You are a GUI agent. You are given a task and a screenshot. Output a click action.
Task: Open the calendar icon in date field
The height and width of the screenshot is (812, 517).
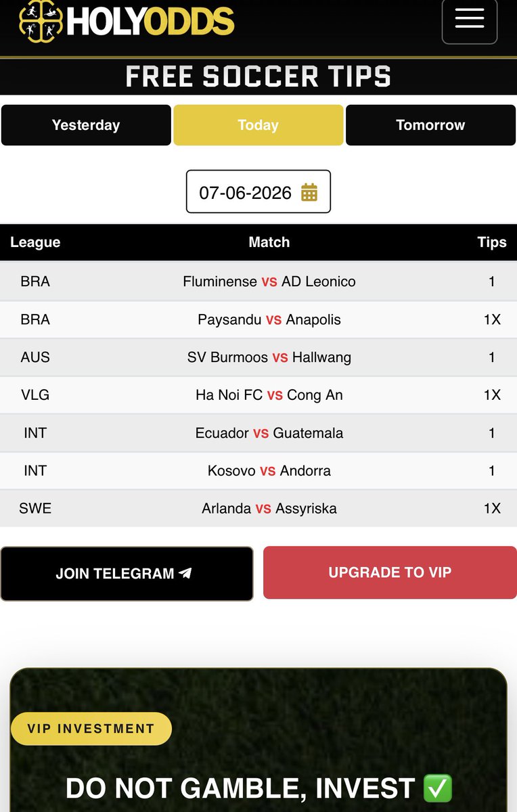point(309,192)
